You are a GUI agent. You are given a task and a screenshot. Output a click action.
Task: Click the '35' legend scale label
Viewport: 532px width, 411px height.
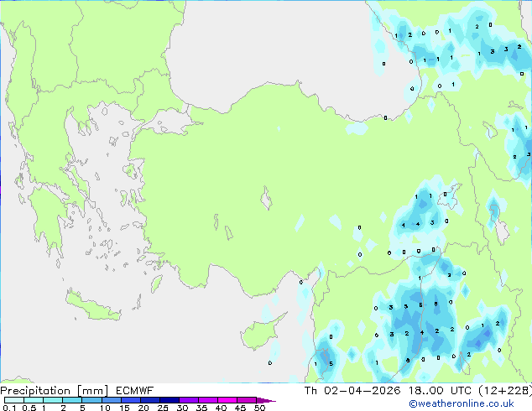tap(201, 408)
